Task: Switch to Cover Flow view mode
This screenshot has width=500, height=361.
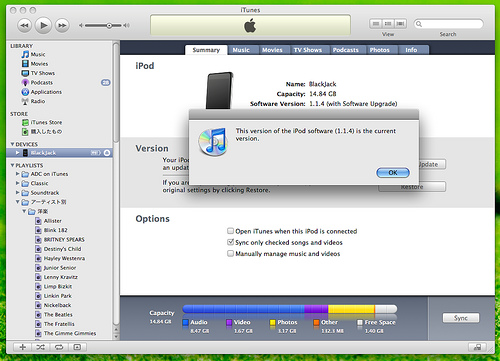Action: [x=400, y=24]
